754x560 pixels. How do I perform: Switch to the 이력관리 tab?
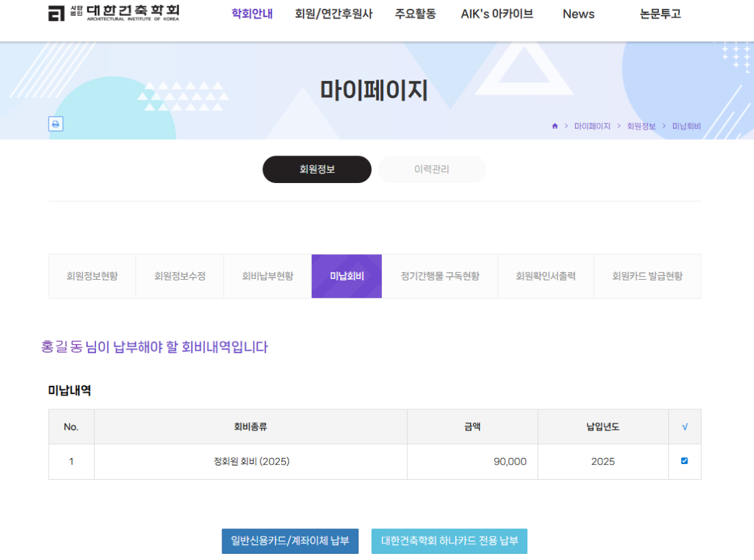pyautogui.click(x=432, y=169)
